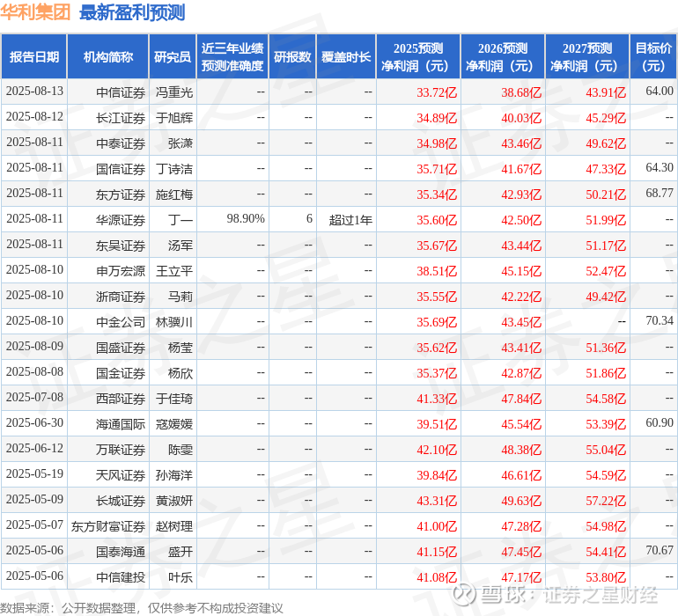Click target price 64.30
The height and width of the screenshot is (616, 678).
[660, 167]
